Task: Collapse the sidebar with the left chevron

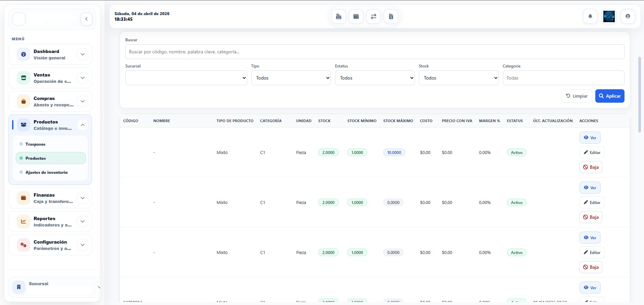Action: (x=86, y=19)
